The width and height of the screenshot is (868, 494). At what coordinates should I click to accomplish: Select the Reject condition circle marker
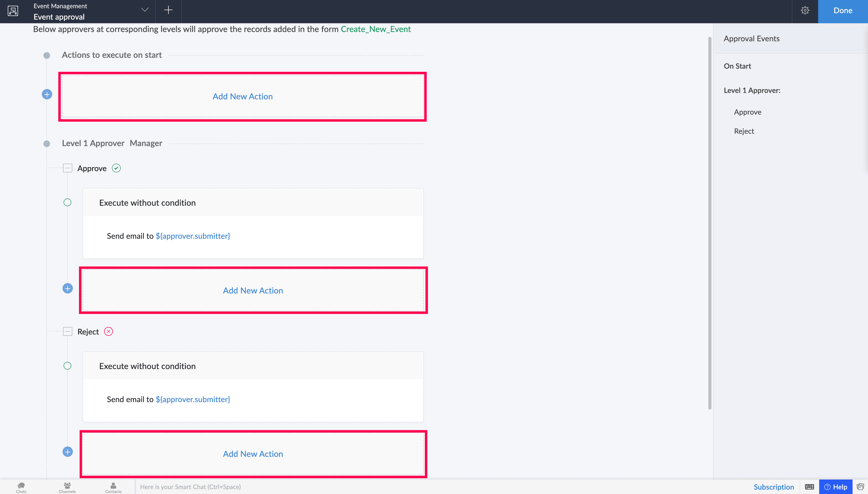pyautogui.click(x=68, y=366)
